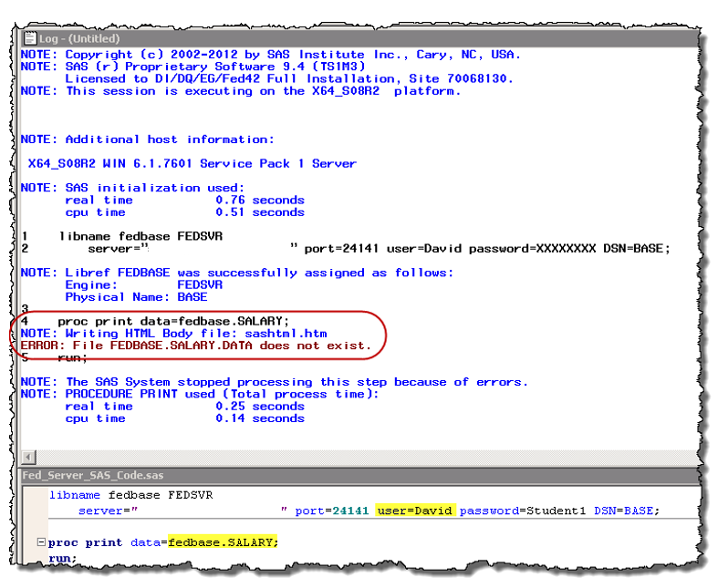Click the stopped processing because of errors note

pyautogui.click(x=275, y=382)
